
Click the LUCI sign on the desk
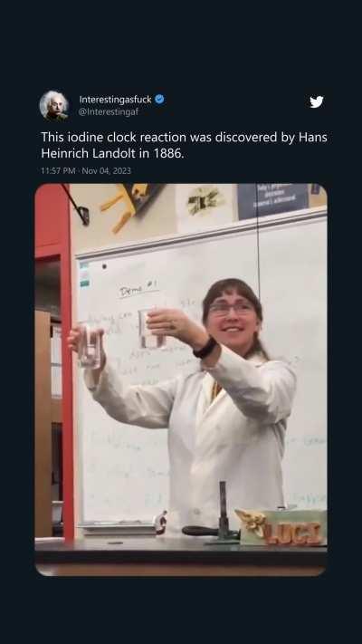point(282,527)
